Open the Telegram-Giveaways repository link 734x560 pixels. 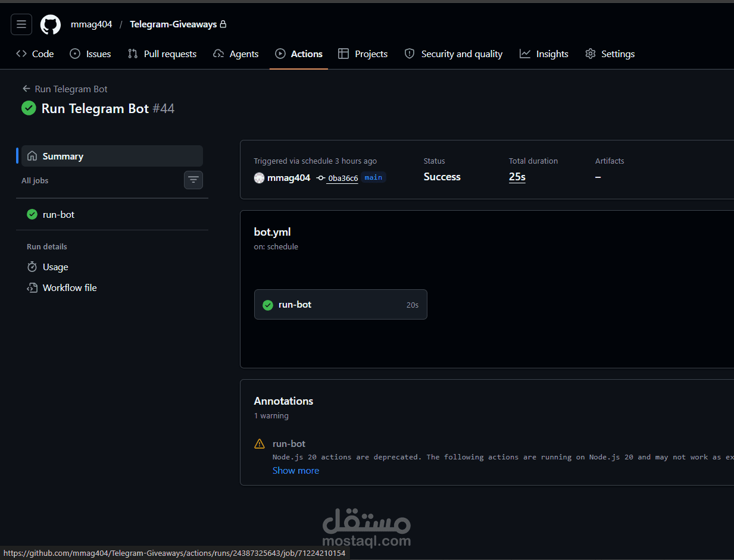173,24
